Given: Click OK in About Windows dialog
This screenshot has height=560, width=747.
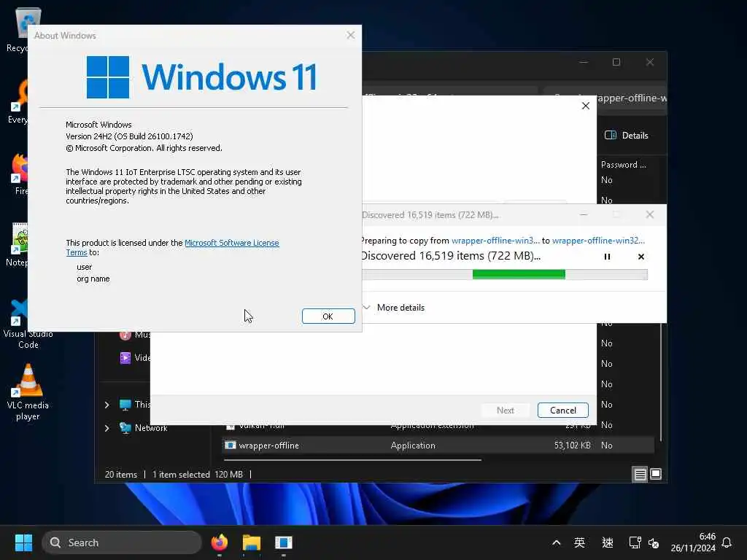Looking at the screenshot, I should [328, 316].
